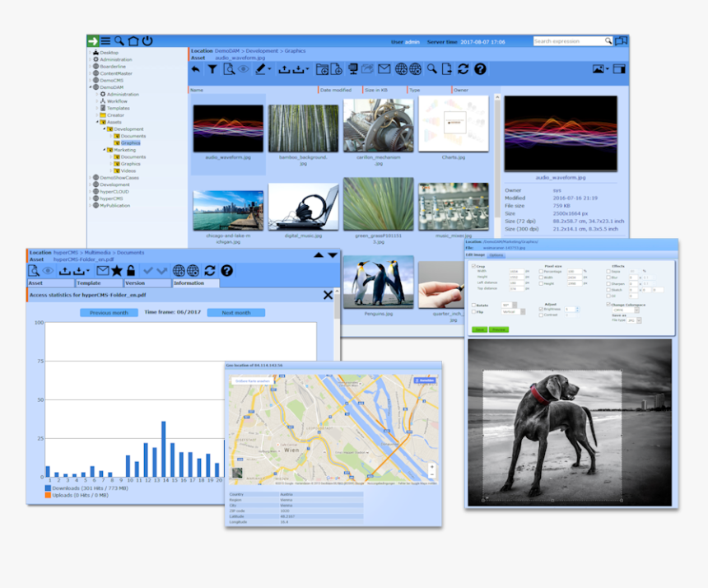708x588 pixels.
Task: Switch to the Asset tab
Action: pos(51,283)
